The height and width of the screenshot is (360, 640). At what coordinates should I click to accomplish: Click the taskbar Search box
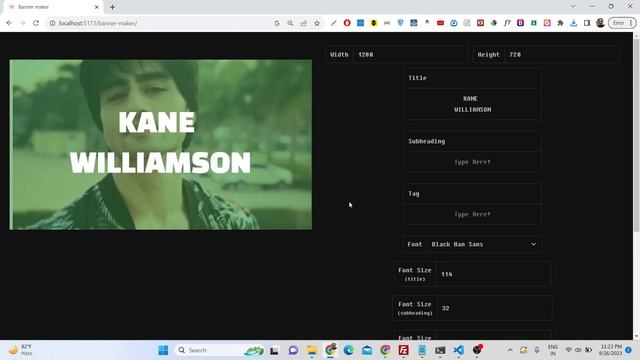(x=220, y=350)
